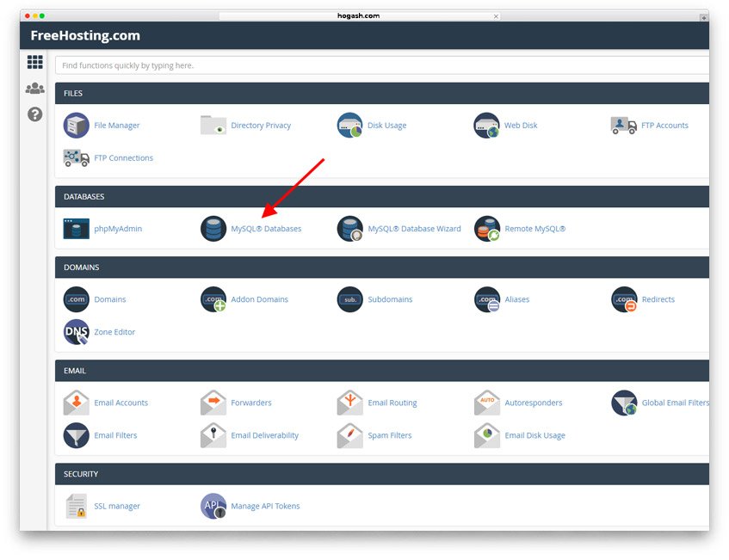Click the DNS Zone Editor icon
Screen dimensions: 729x560
tap(77, 332)
